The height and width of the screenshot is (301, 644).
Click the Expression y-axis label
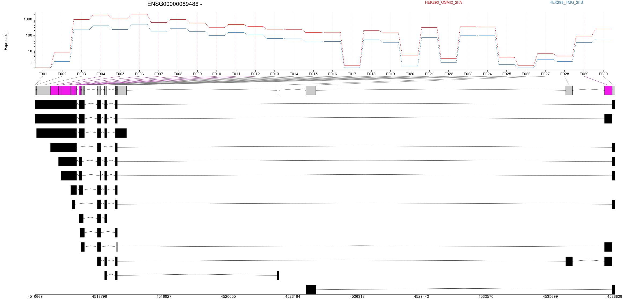coord(6,41)
